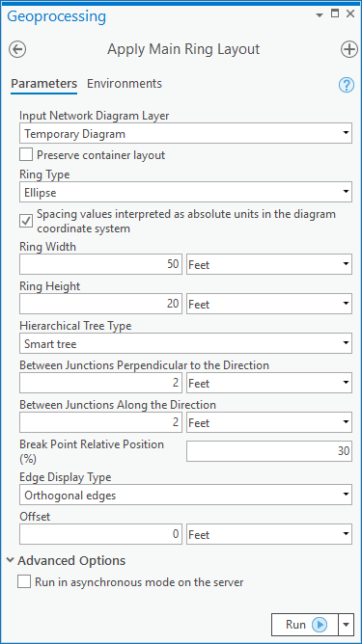Click the plus icon to add tool

349,50
